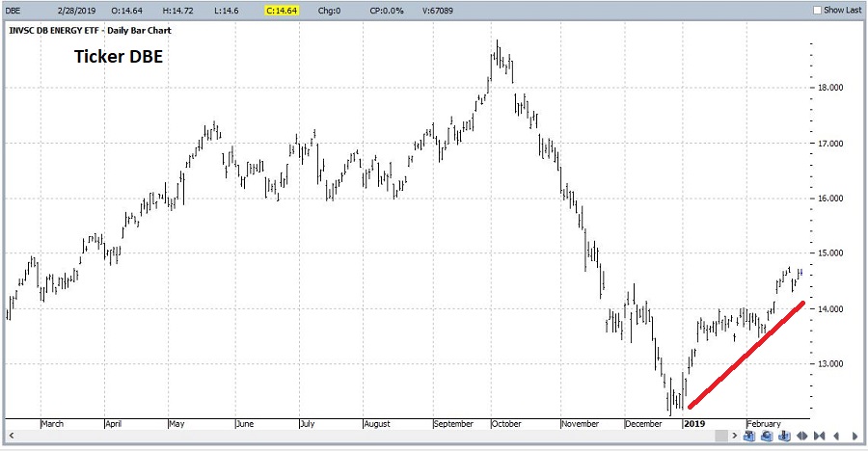This screenshot has height=451, width=868.
Task: Click the DBE symbol in header bar
Action: tap(13, 11)
